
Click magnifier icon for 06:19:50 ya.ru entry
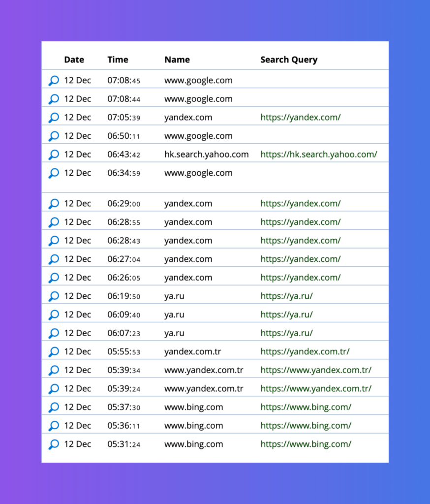coord(54,296)
